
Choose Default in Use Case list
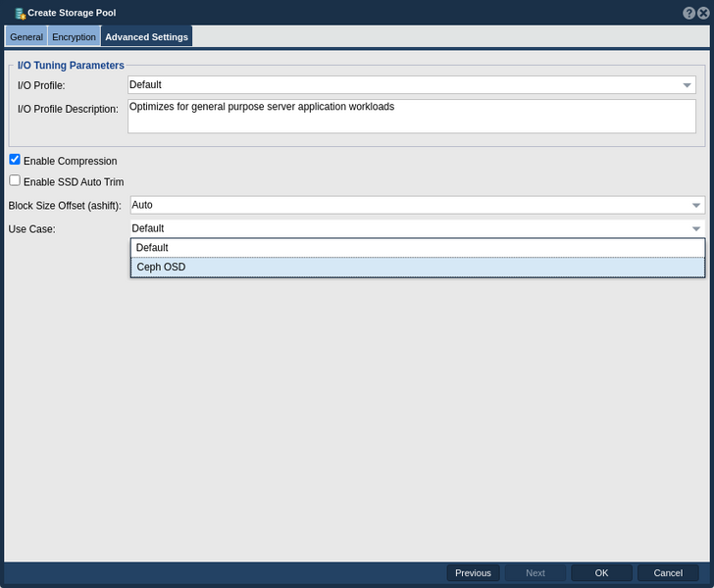[418, 248]
